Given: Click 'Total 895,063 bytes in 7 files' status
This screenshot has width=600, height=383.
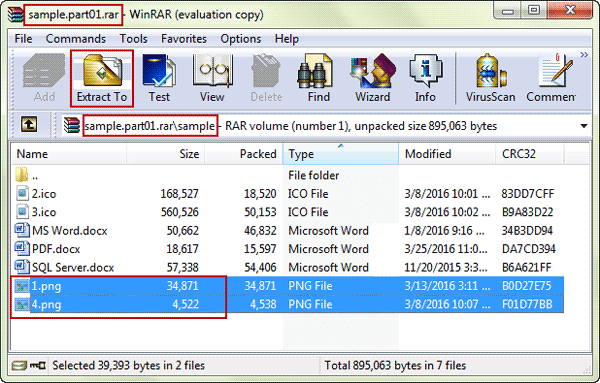Looking at the screenshot, I should pyautogui.click(x=395, y=366).
